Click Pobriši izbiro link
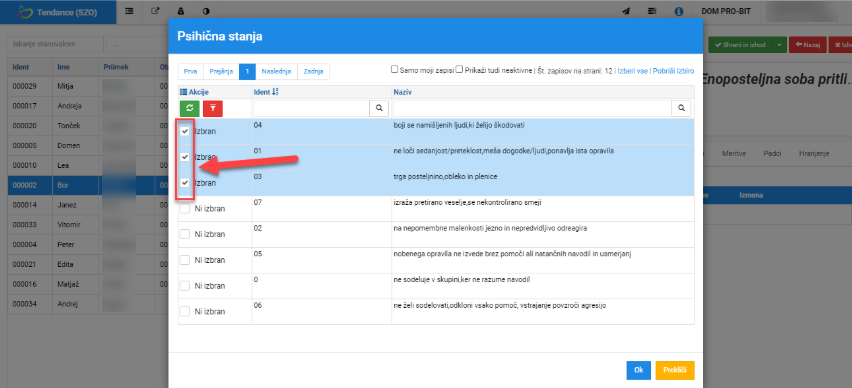Screen dimensions: 852x388 pos(674,71)
